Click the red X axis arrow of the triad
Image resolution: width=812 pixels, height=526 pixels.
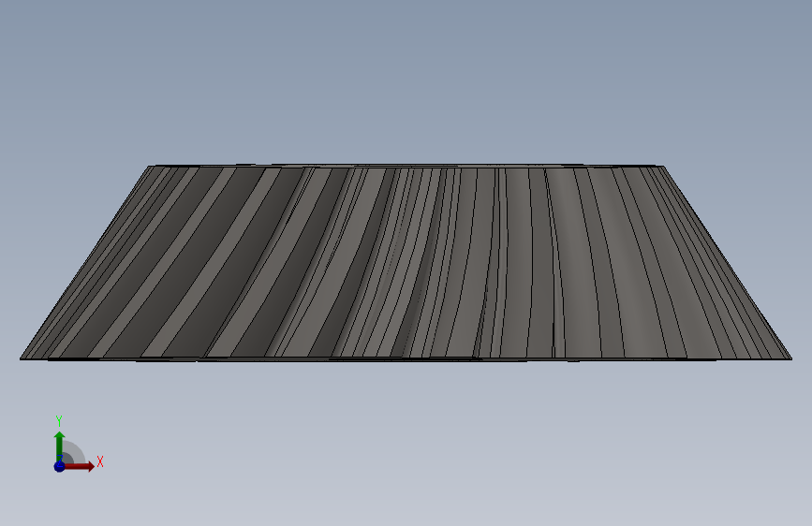pyautogui.click(x=79, y=466)
